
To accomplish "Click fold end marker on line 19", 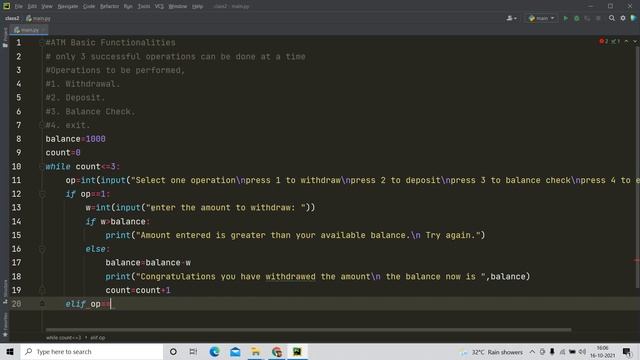I will (42, 290).
